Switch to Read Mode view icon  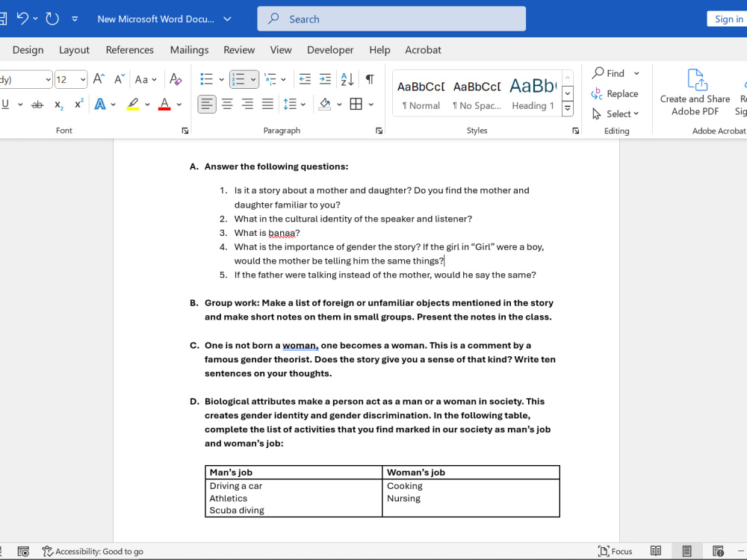click(x=656, y=551)
